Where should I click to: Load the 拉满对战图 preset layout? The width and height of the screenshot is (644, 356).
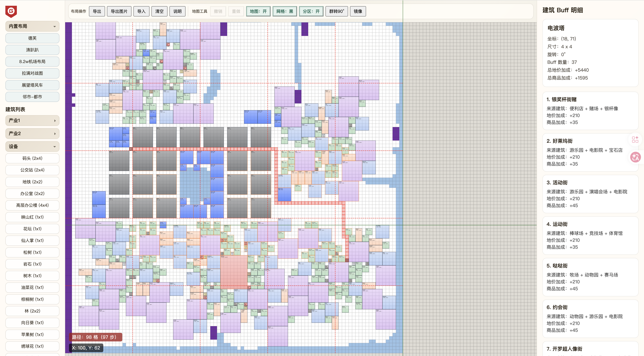(32, 73)
